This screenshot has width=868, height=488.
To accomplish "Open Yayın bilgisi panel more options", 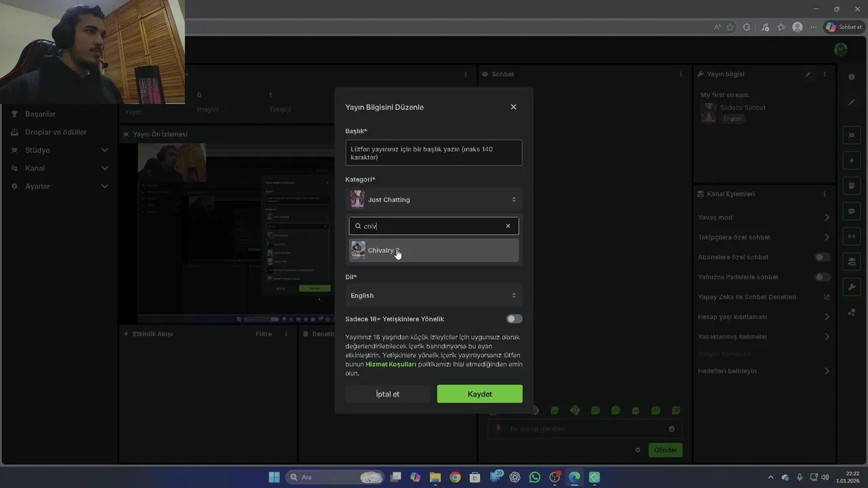I will 825,74.
